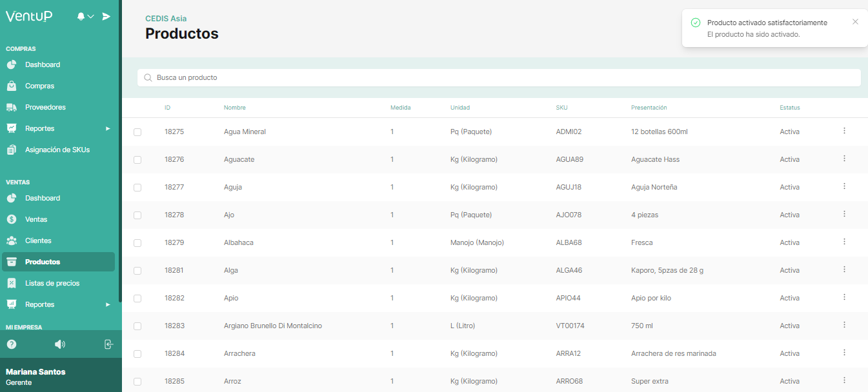The width and height of the screenshot is (868, 392).
Task: Click the Listas de precios tag icon
Action: click(12, 283)
